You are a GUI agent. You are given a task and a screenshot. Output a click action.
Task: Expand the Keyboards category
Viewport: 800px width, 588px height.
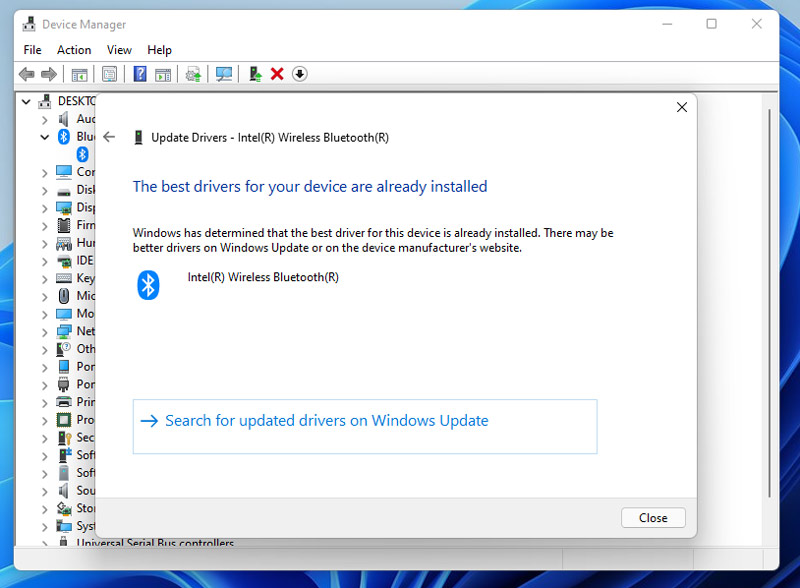(x=44, y=279)
